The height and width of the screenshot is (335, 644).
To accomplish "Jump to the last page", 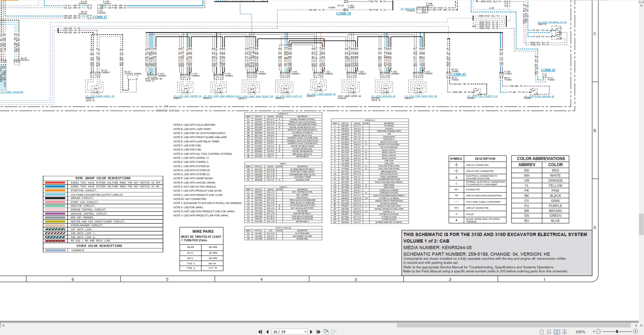I will click(x=318, y=332).
